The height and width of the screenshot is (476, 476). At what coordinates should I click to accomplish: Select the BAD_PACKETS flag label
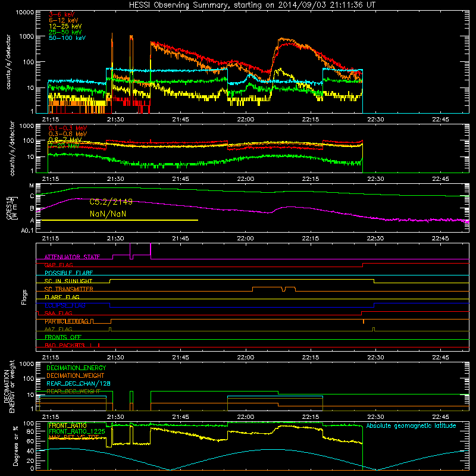65,346
